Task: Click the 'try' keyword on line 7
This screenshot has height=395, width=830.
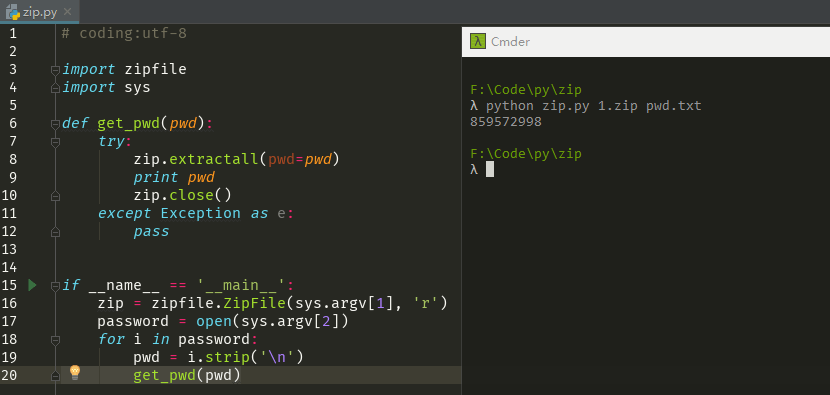Action: pos(111,142)
